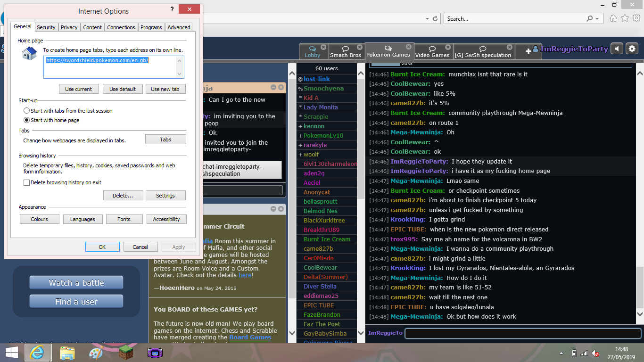The image size is (644, 362).
Task: Open the Fonts appearance button
Action: click(124, 219)
